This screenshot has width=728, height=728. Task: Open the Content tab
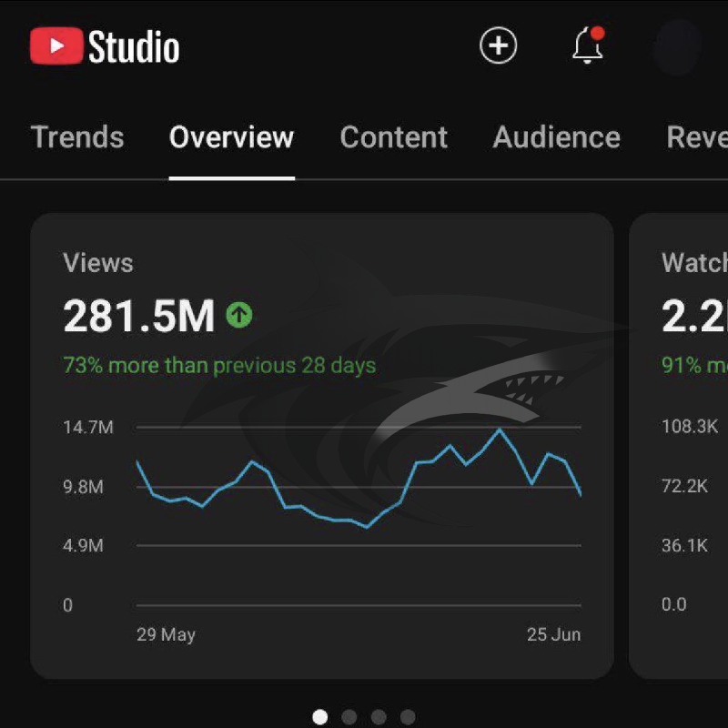(394, 137)
